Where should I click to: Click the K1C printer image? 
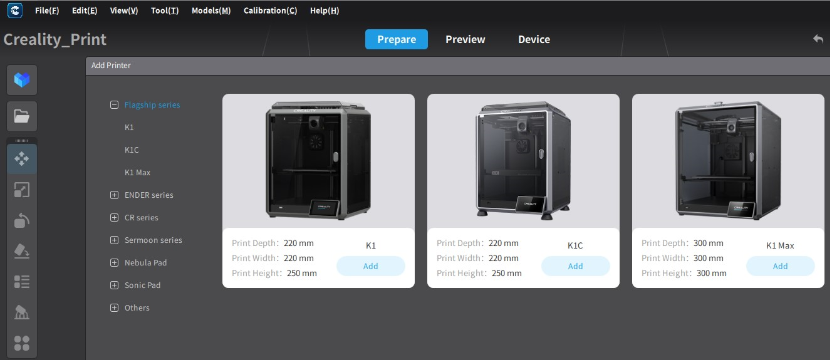tap(523, 160)
